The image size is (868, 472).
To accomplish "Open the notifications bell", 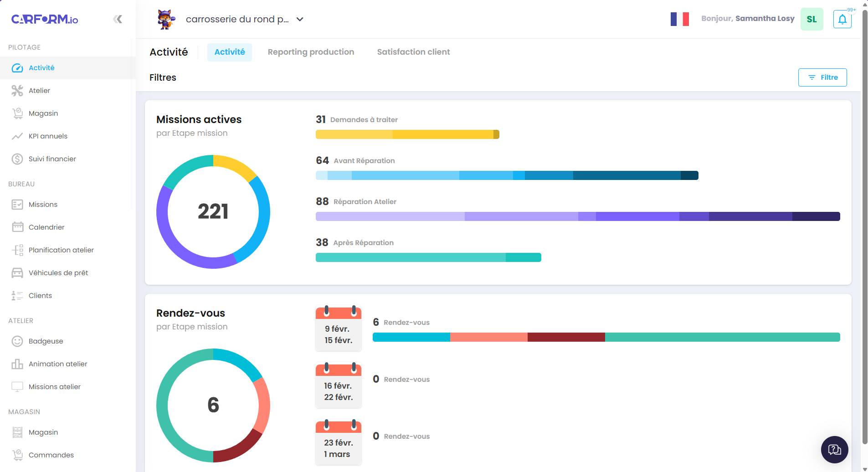I will [842, 19].
